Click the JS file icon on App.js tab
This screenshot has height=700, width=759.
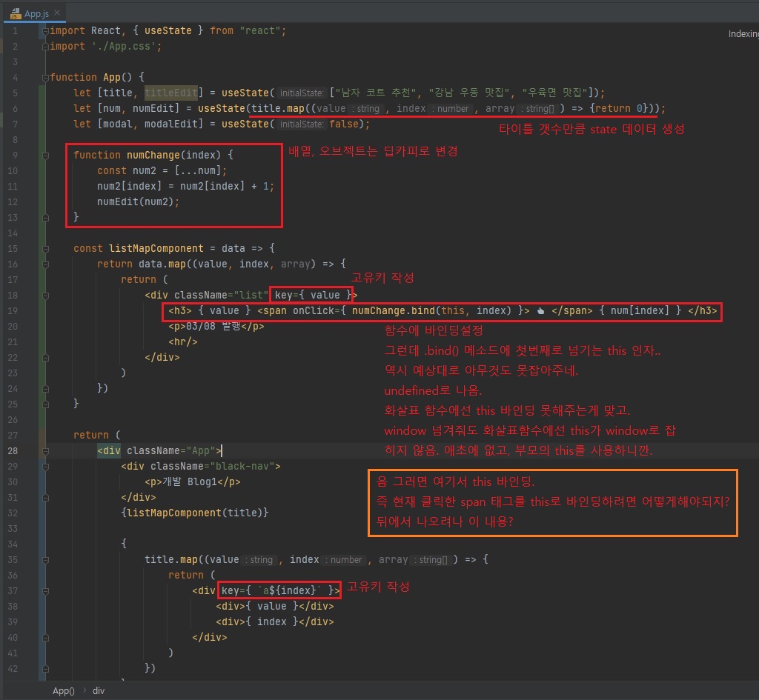click(x=16, y=13)
